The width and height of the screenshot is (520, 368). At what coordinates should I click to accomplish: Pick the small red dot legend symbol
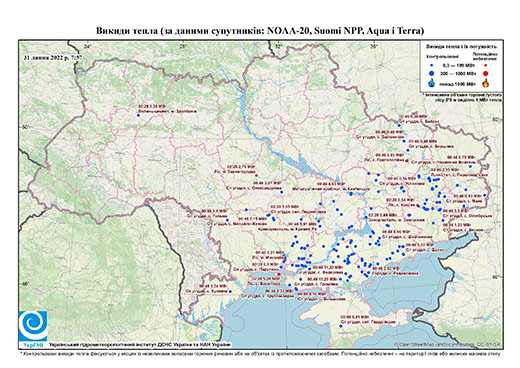[486, 66]
